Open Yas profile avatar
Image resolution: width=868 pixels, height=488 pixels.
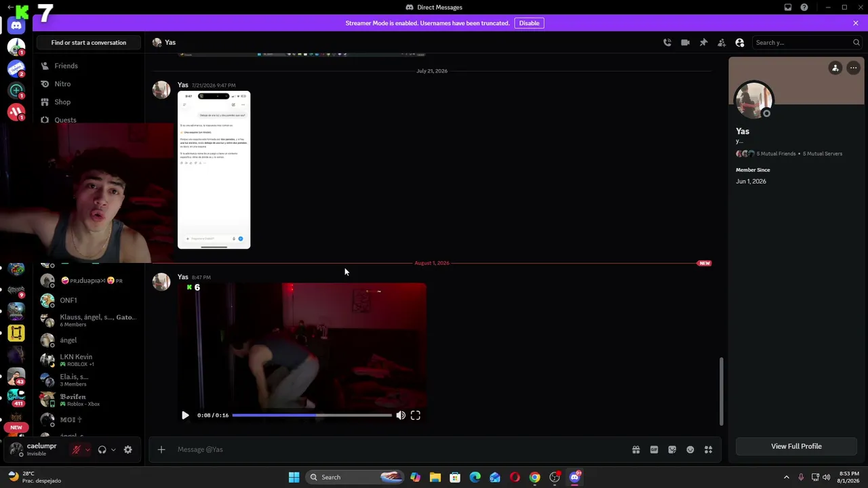[754, 100]
